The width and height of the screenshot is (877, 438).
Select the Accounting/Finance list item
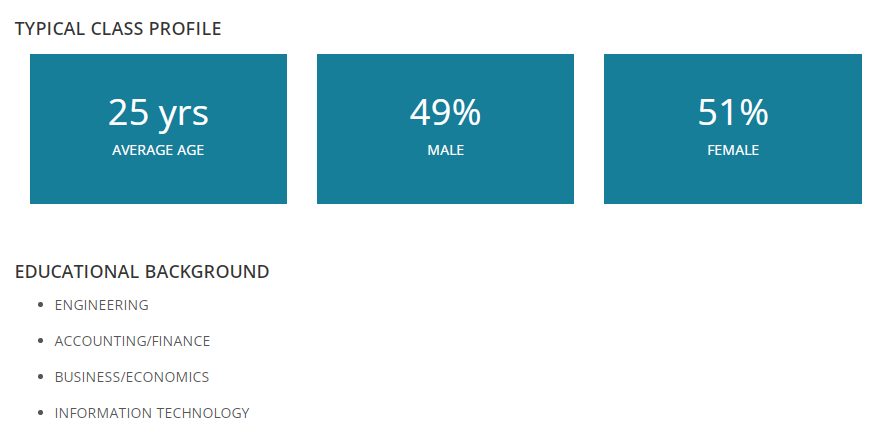(x=133, y=341)
